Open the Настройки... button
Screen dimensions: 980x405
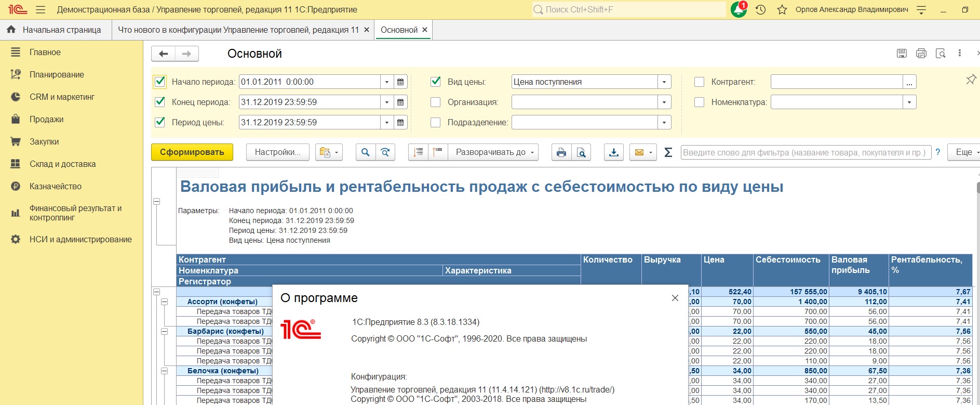pyautogui.click(x=277, y=152)
